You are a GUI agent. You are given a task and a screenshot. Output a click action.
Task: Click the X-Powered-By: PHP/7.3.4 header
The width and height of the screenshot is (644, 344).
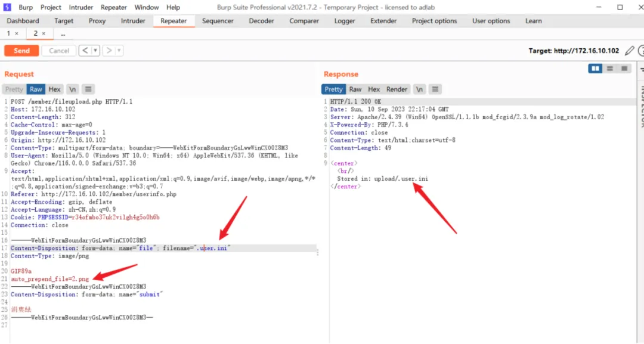pos(369,125)
